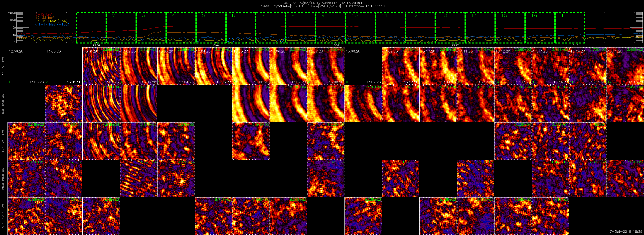The height and width of the screenshot is (235, 644).
Task: Open the 12.0-25.0 keV image in interval 14
Action: click(513, 141)
